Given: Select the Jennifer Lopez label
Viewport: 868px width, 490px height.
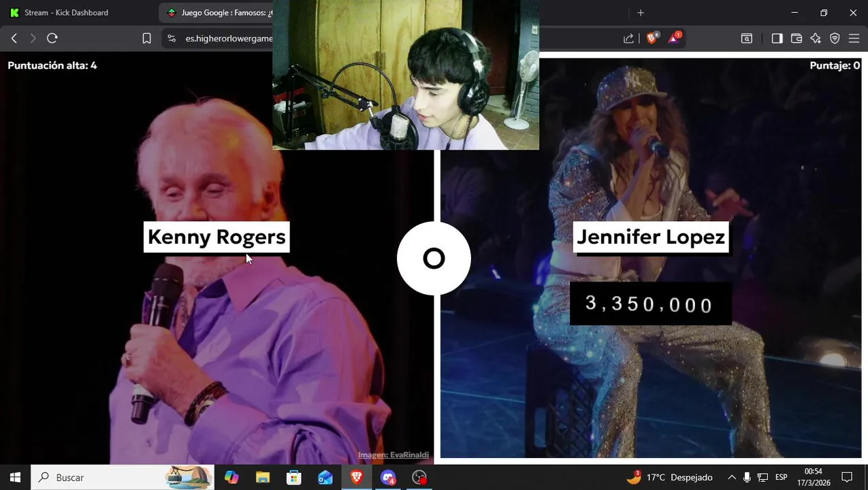Looking at the screenshot, I should click(651, 237).
